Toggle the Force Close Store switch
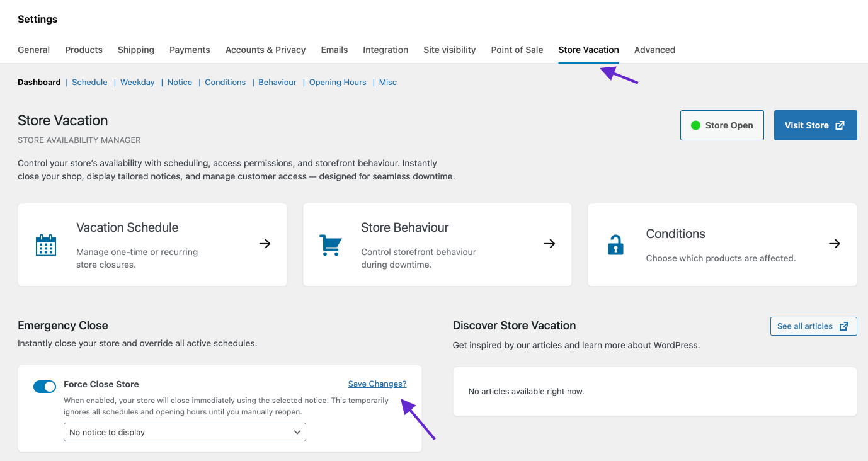Screen dimensions: 868x461 tap(45, 387)
